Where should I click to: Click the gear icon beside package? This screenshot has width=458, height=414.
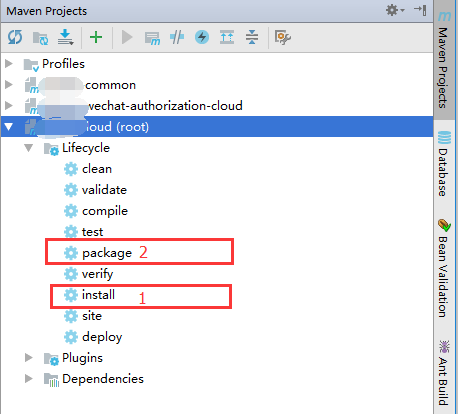pyautogui.click(x=71, y=253)
